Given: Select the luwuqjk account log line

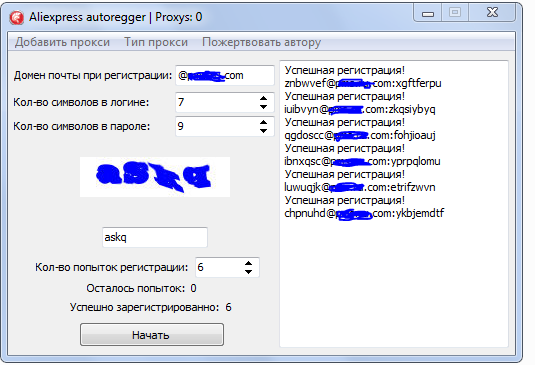Looking at the screenshot, I should click(360, 187).
